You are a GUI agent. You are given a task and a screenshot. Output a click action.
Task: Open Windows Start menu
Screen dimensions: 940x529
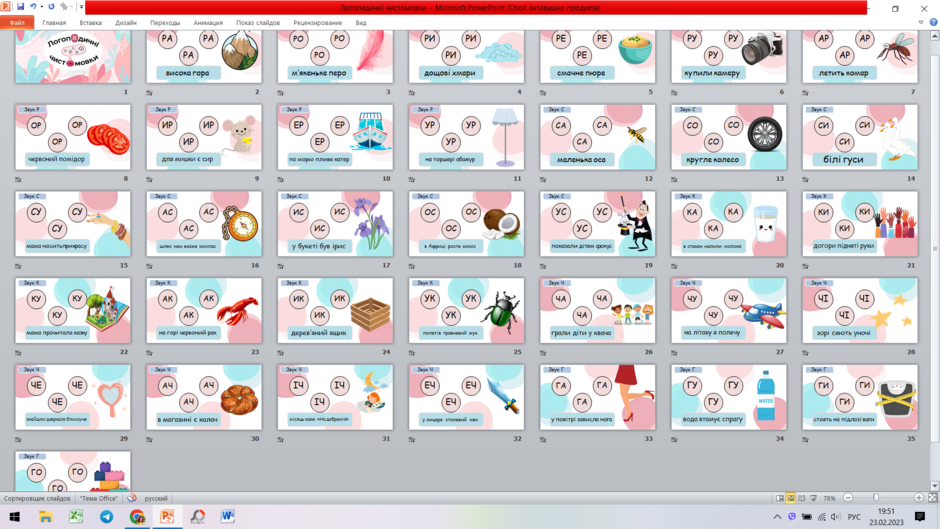(14, 516)
